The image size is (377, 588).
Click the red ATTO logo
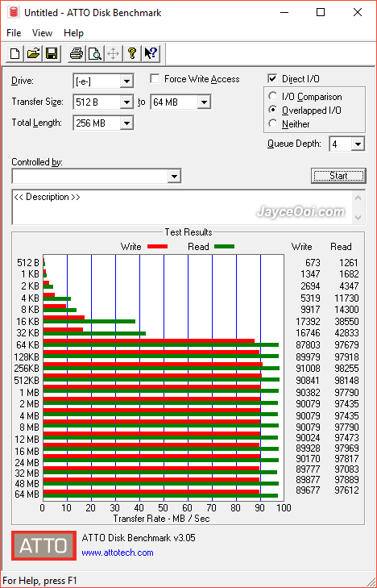(x=43, y=545)
